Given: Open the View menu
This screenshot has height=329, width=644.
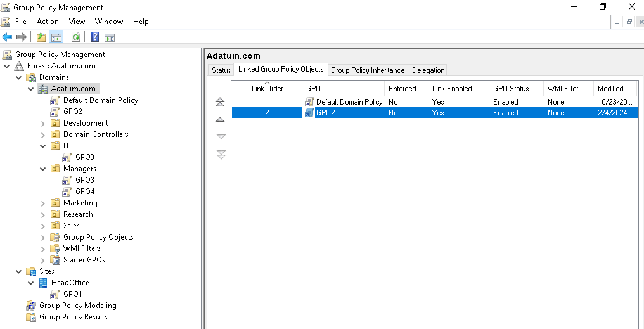Looking at the screenshot, I should point(77,22).
